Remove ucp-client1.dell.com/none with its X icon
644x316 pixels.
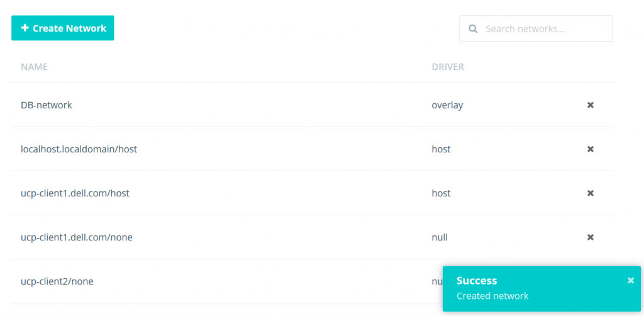point(591,237)
